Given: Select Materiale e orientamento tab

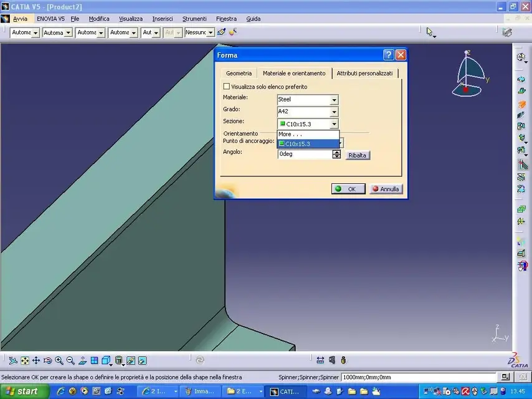Looking at the screenshot, I should [x=294, y=74].
